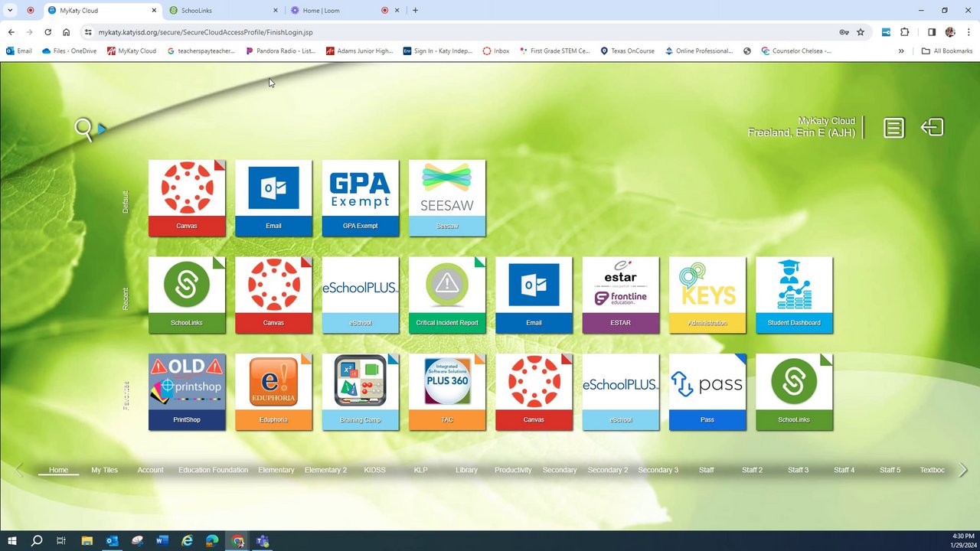
Task: Bookmark this page with the star icon
Action: [x=861, y=32]
